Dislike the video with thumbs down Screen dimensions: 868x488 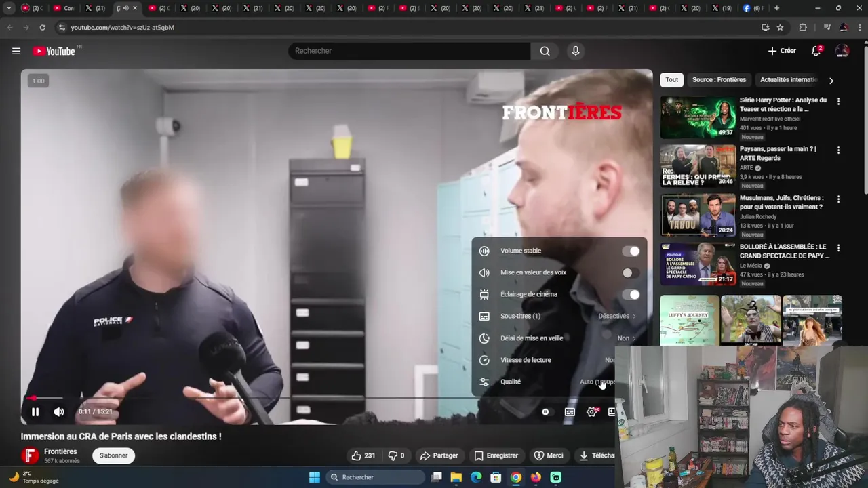pyautogui.click(x=397, y=455)
